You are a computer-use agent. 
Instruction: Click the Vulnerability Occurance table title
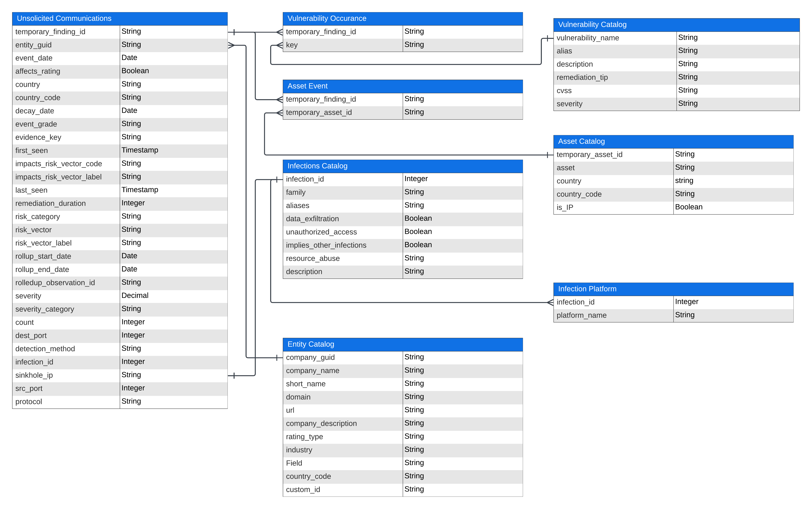(x=402, y=19)
